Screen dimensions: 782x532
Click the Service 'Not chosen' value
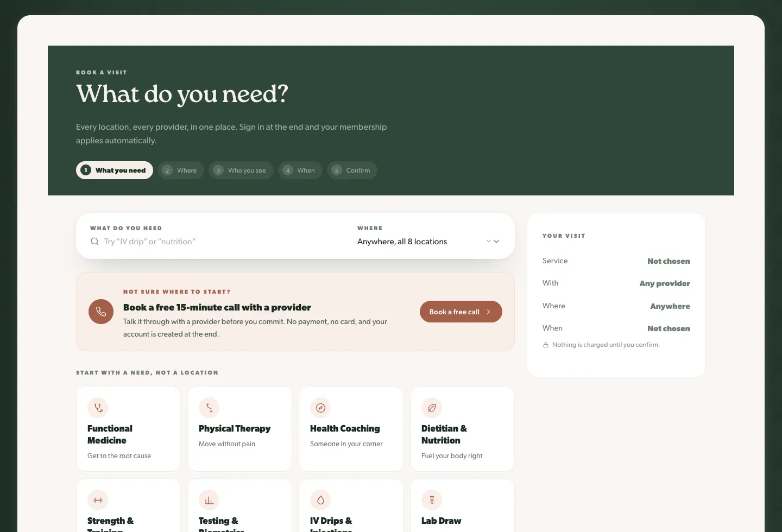tap(669, 261)
